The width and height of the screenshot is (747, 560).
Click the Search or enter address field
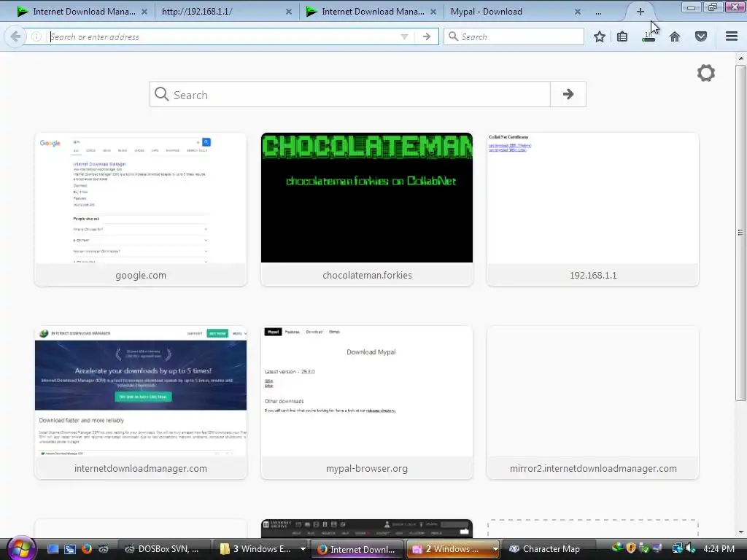tap(224, 36)
